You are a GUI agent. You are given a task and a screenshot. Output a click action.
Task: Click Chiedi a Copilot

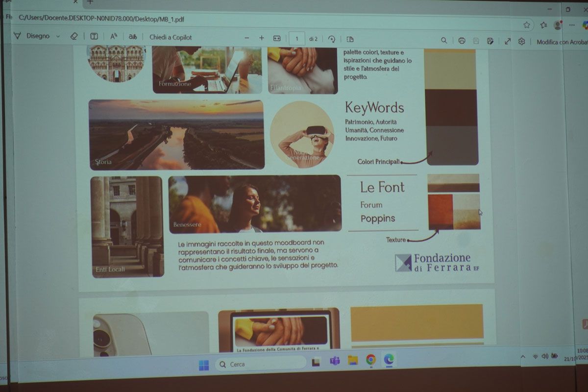coord(171,37)
